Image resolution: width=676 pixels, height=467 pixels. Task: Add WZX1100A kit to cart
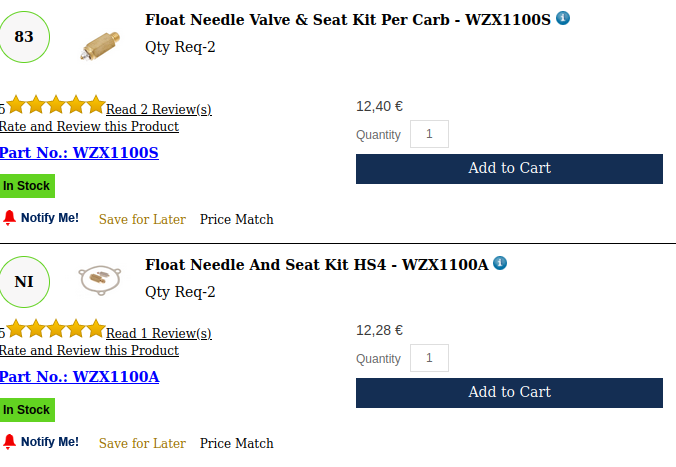click(x=509, y=392)
